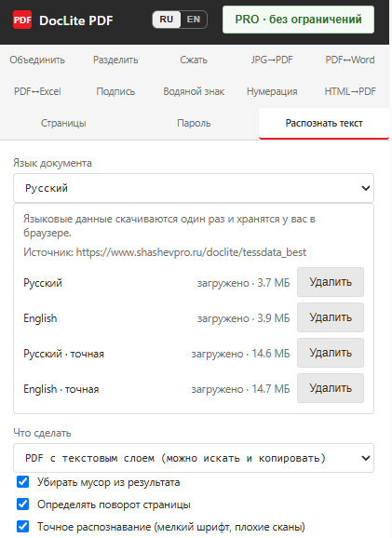Click the DocLite PDF title

[x=75, y=20]
